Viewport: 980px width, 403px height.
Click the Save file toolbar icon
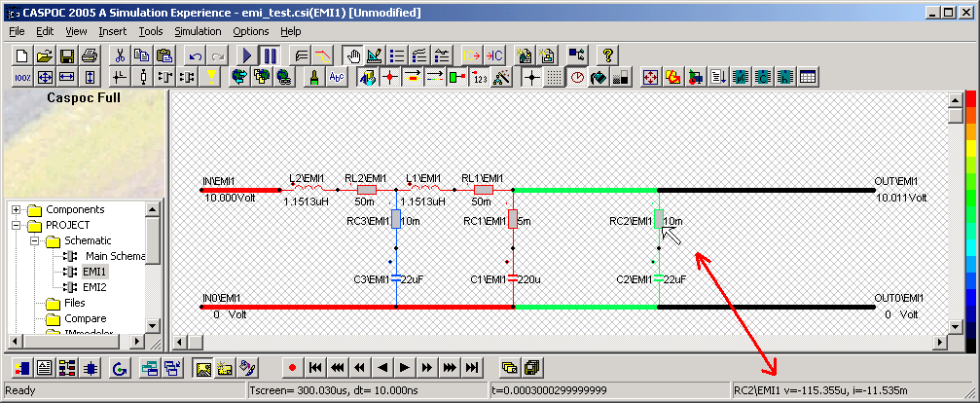pyautogui.click(x=67, y=55)
